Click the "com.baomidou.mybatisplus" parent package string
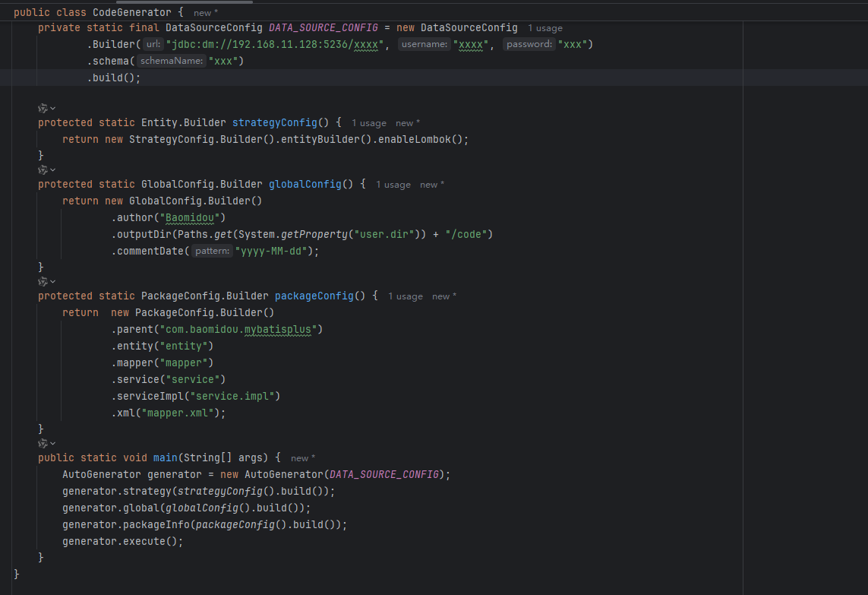 (238, 329)
